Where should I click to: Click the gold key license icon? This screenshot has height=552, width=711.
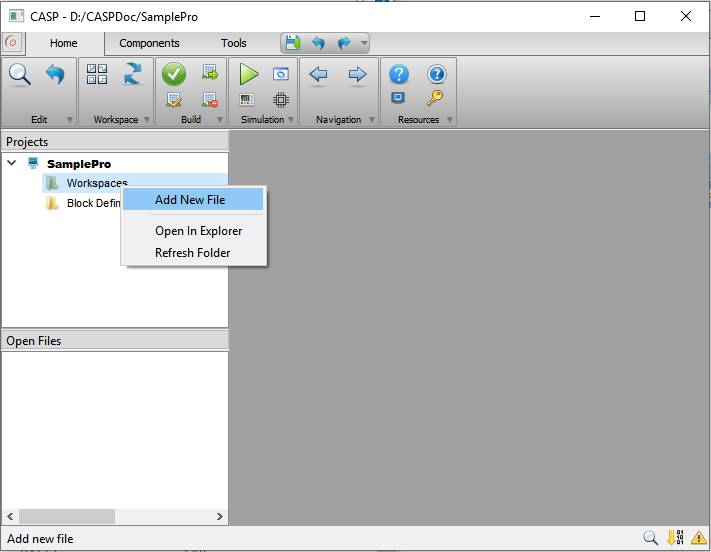tap(435, 98)
